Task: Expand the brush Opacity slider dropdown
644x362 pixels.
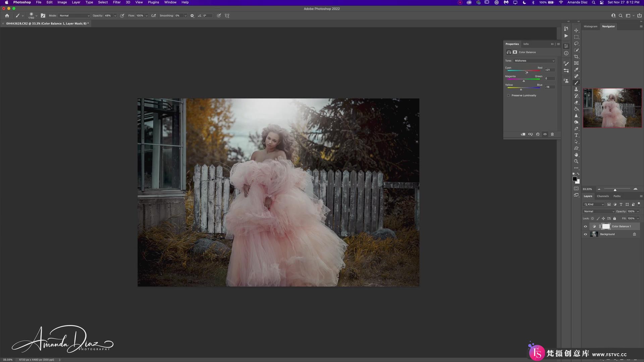Action: coord(115,16)
